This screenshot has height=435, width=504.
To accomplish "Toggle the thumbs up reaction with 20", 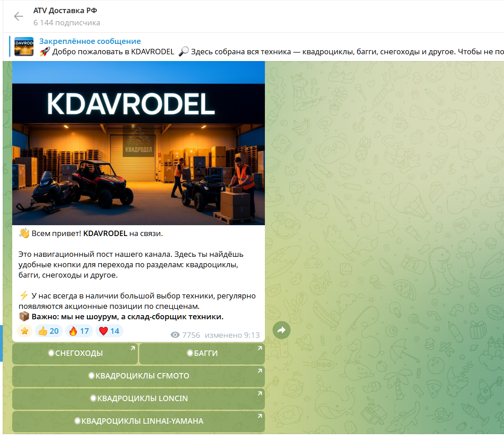I will [x=48, y=331].
